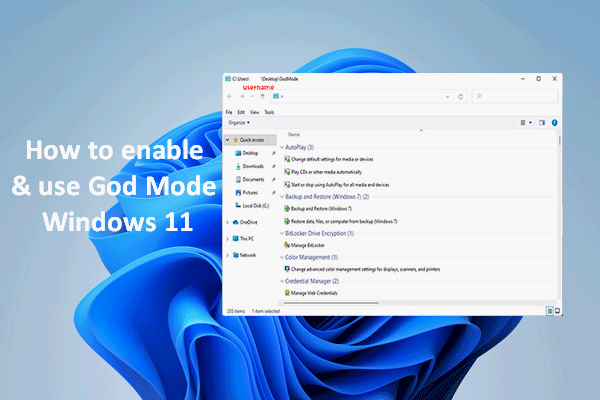Open the blue Help icon
The image size is (600, 400).
coord(554,122)
